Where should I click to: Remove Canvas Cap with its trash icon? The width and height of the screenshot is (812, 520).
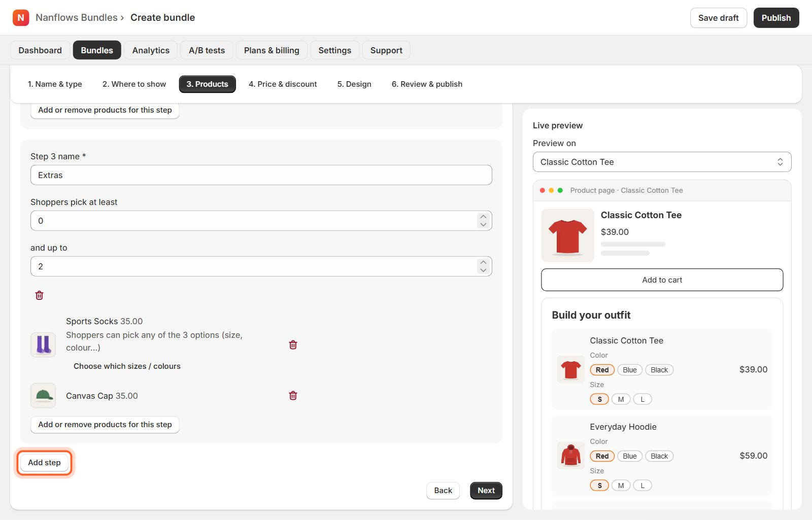click(x=293, y=396)
